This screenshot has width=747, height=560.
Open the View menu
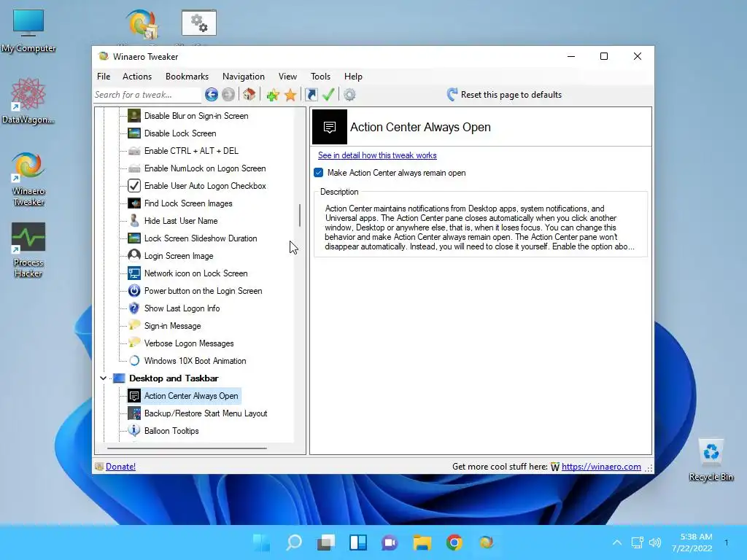point(287,76)
